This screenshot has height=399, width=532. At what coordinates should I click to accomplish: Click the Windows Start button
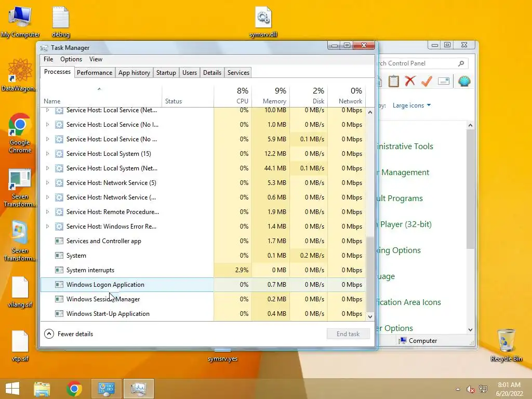[x=12, y=389]
